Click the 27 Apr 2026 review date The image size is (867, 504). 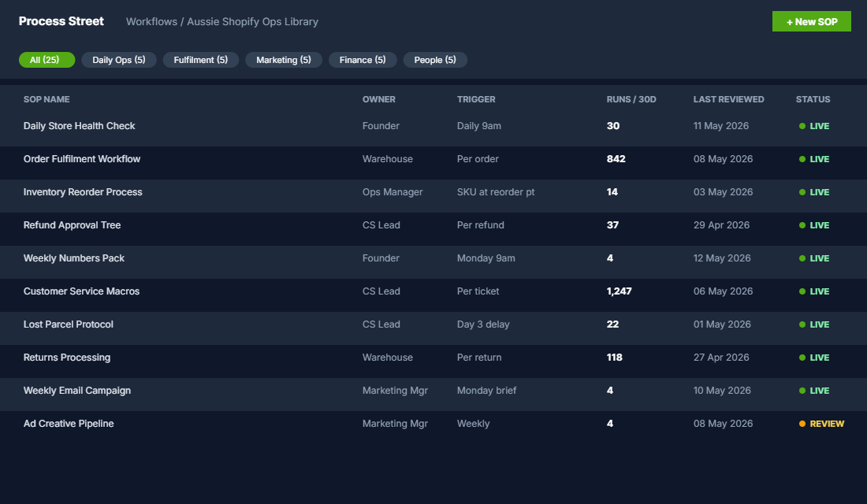(x=721, y=358)
